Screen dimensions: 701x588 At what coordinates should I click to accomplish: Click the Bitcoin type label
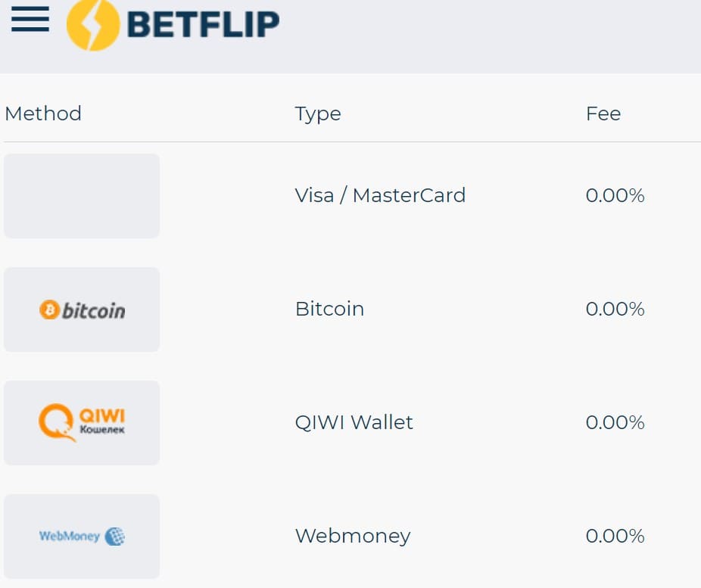point(329,309)
